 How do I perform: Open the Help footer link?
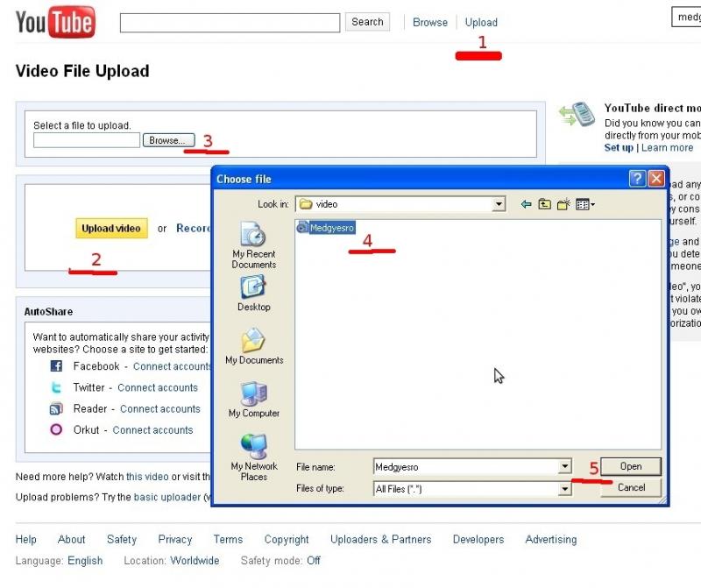pyautogui.click(x=26, y=539)
